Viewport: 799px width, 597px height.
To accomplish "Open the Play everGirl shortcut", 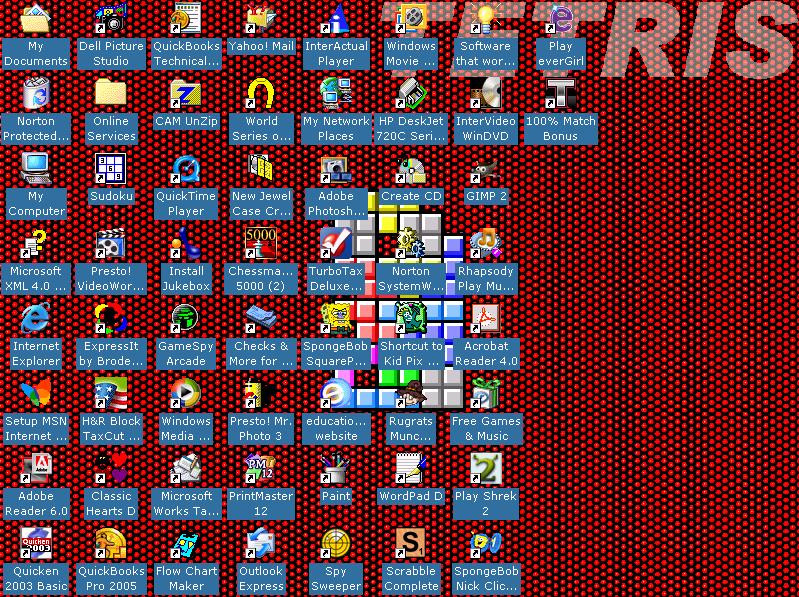I will (561, 19).
